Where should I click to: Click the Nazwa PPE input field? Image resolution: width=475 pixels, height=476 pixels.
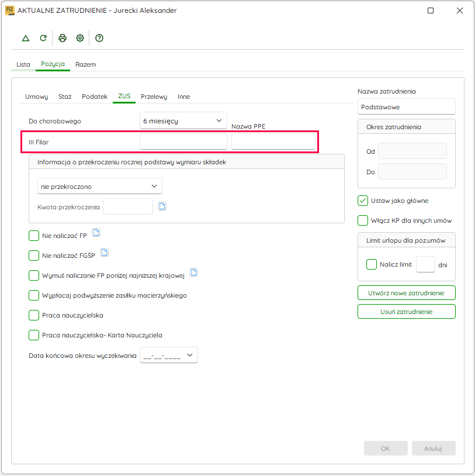coord(273,142)
